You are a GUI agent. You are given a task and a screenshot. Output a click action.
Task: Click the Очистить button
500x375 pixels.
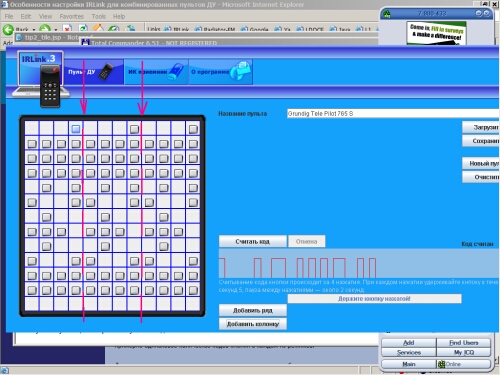tap(480, 177)
